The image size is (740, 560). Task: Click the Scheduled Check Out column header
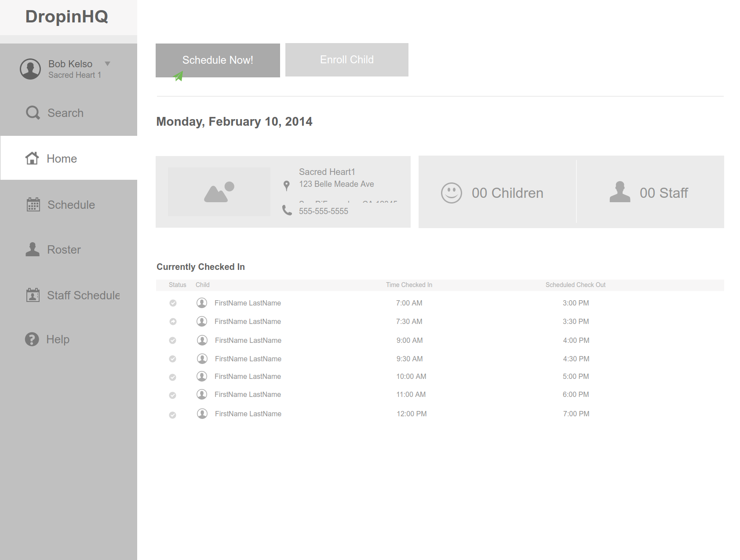click(576, 285)
